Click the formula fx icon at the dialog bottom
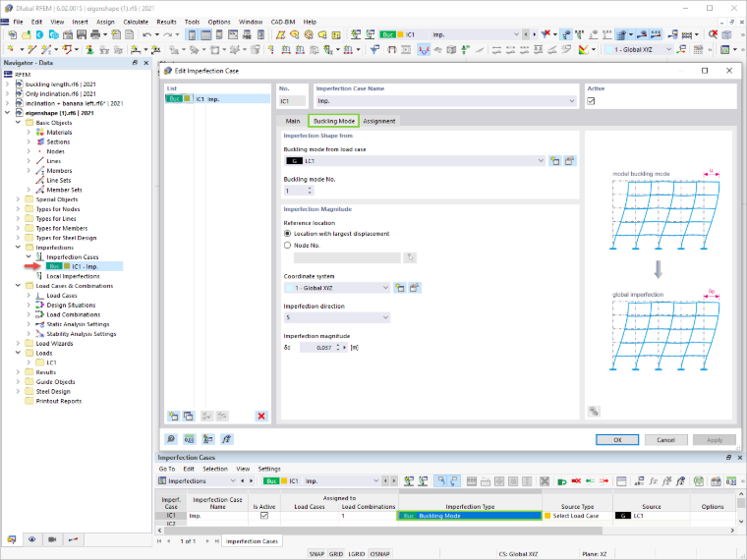 point(227,439)
